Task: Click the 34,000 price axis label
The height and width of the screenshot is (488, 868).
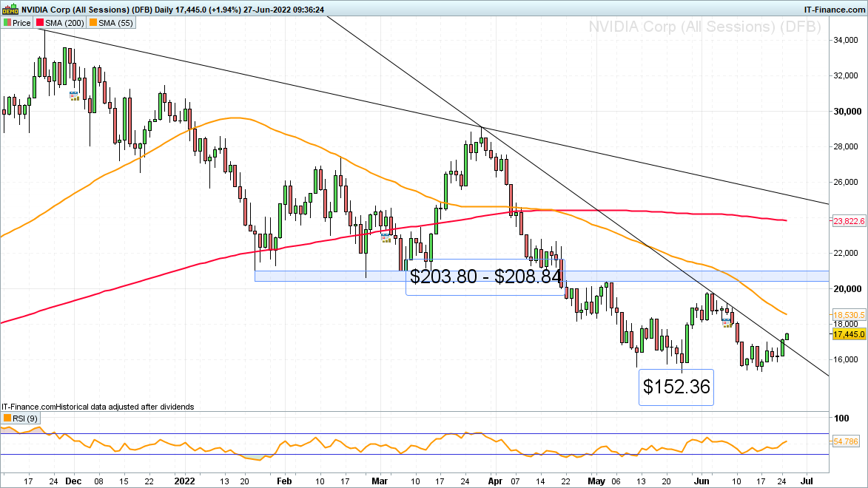Action: (847, 41)
